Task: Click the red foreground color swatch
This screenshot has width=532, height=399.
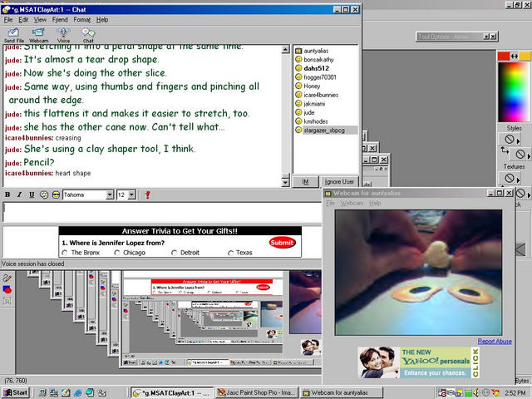Action: 504,57
